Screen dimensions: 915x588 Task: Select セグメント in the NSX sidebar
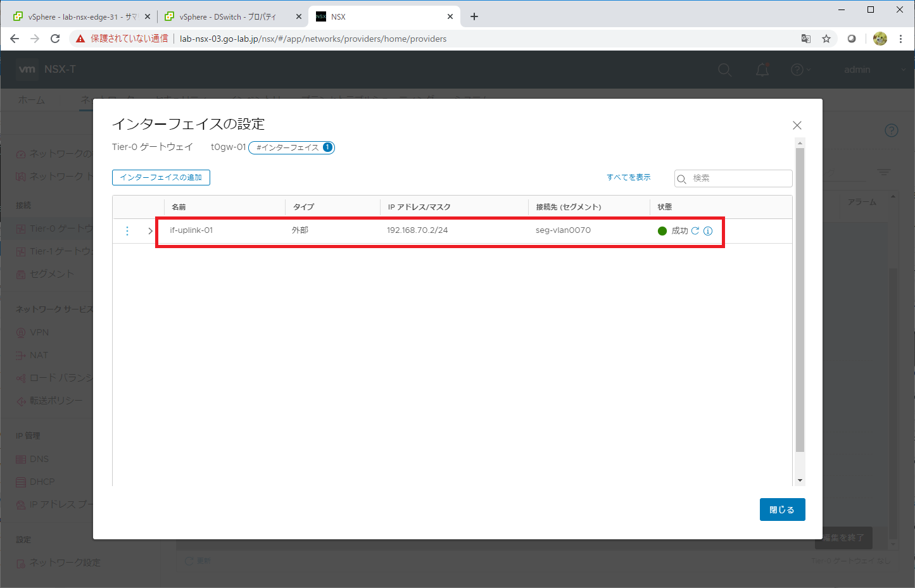[x=51, y=274]
